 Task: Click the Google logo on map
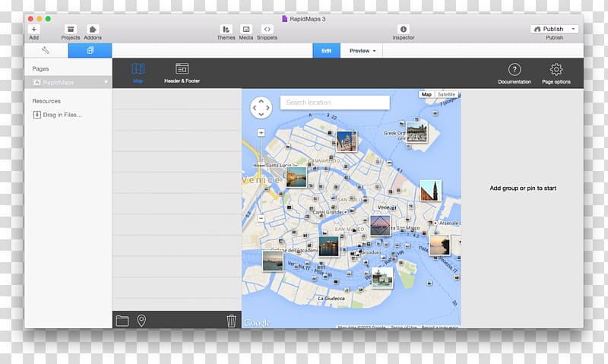[257, 322]
